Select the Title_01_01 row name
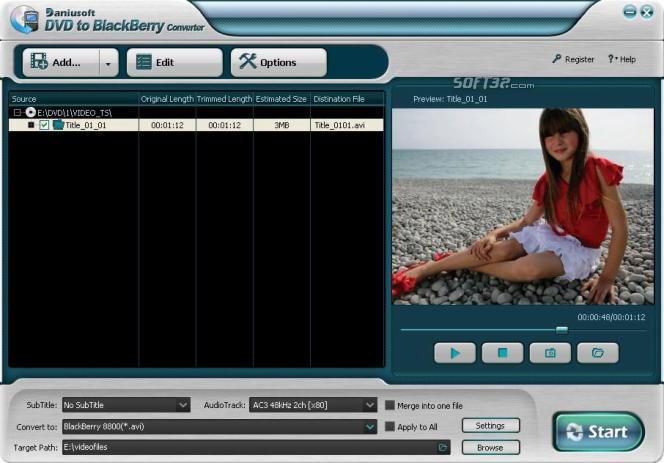 [x=86, y=125]
